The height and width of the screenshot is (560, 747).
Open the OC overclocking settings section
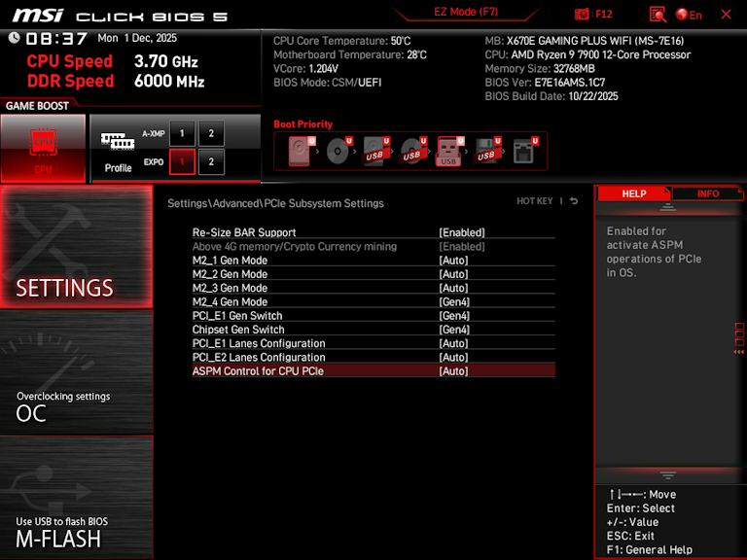pyautogui.click(x=76, y=372)
